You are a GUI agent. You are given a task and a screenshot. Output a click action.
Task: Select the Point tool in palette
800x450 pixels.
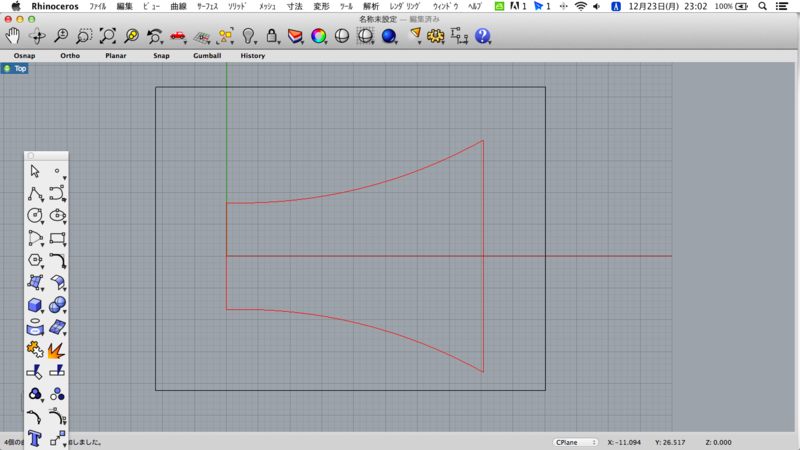[57, 171]
